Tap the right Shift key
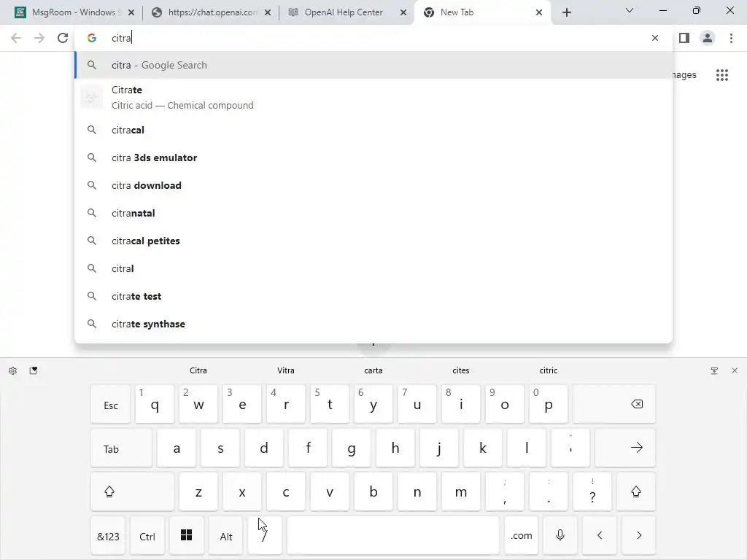 point(636,491)
